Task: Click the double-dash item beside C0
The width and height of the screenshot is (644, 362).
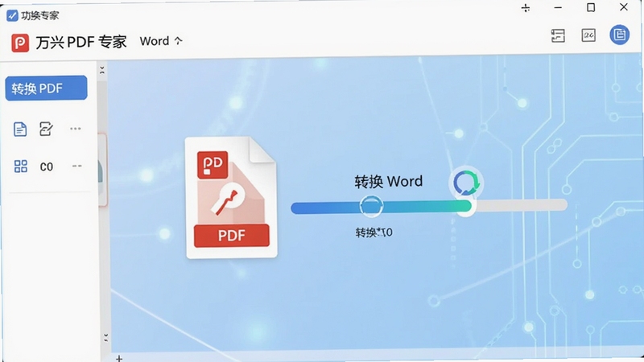Action: pos(76,166)
